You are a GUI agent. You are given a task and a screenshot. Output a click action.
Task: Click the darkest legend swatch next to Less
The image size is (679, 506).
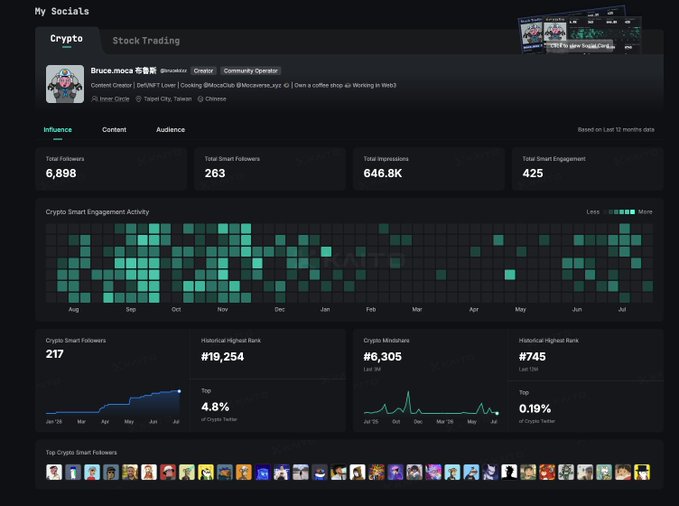(x=605, y=212)
